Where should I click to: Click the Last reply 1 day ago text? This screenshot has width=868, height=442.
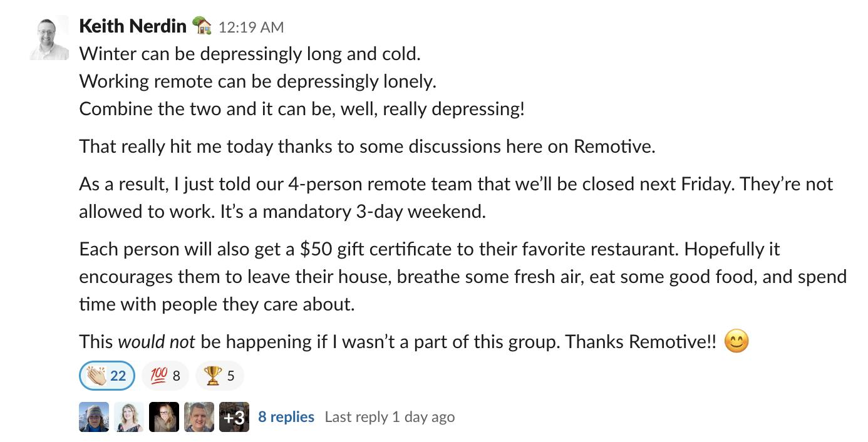click(390, 417)
